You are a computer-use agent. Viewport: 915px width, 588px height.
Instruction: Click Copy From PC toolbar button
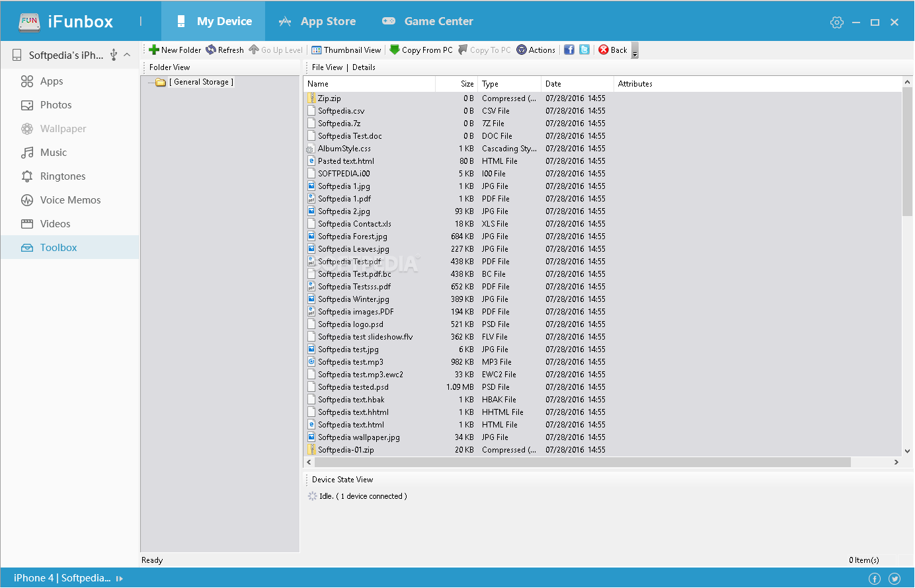(x=421, y=50)
